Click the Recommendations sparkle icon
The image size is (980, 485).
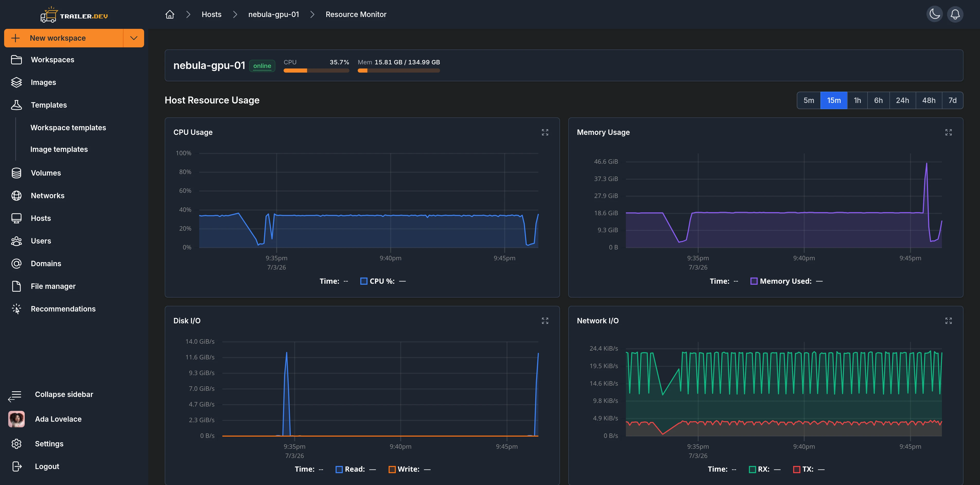(16, 309)
